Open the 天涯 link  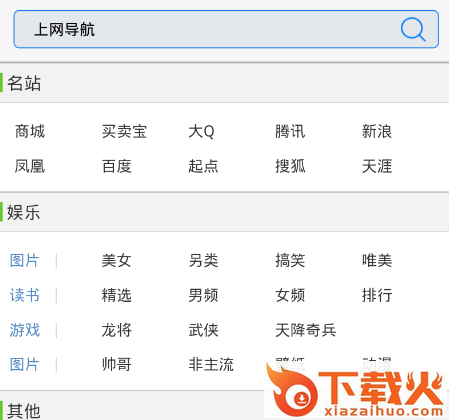coord(377,166)
